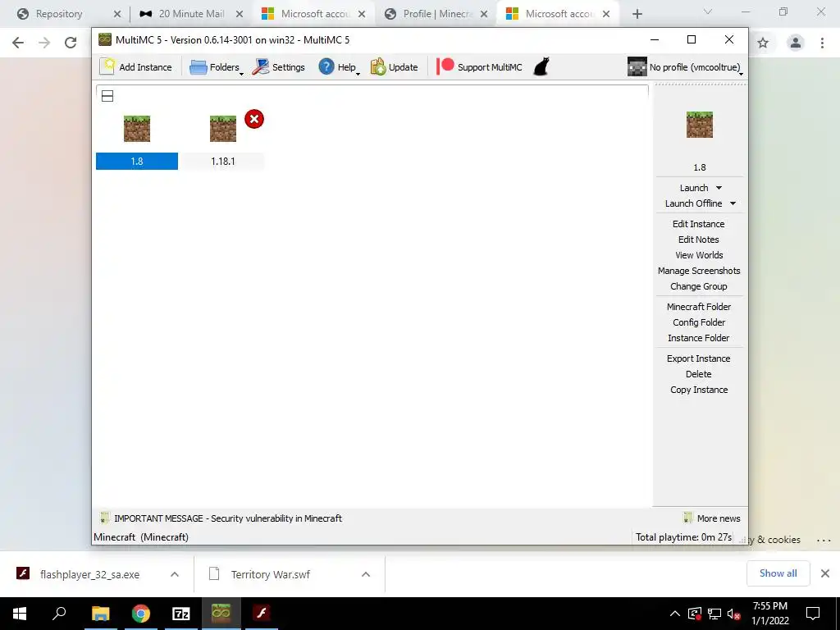Click Show all downloads
Screen dimensions: 840x630
(778, 573)
